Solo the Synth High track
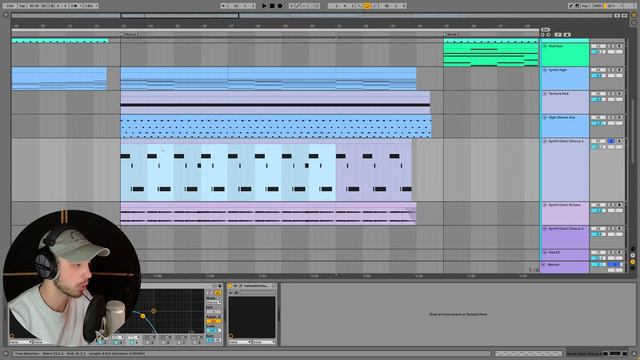Viewport: 640px width, 360px height. click(x=611, y=70)
